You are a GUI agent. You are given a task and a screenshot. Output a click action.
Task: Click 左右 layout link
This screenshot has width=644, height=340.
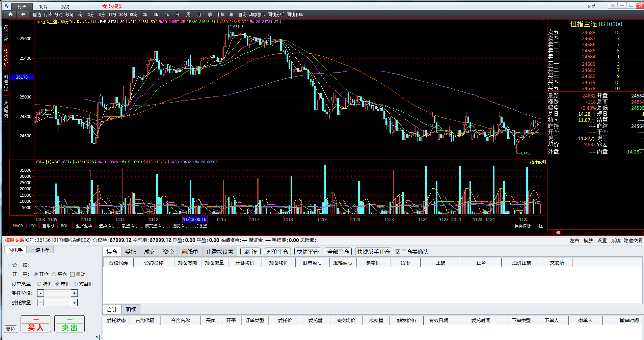[x=574, y=240]
